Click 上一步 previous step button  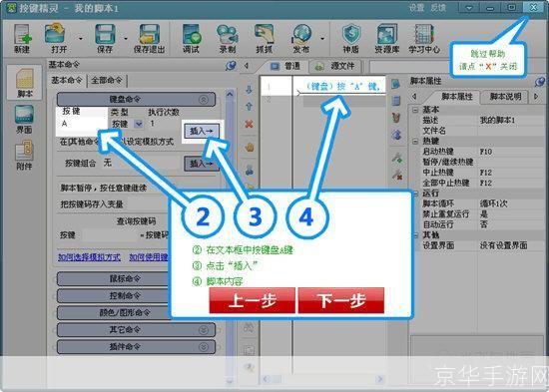253,300
